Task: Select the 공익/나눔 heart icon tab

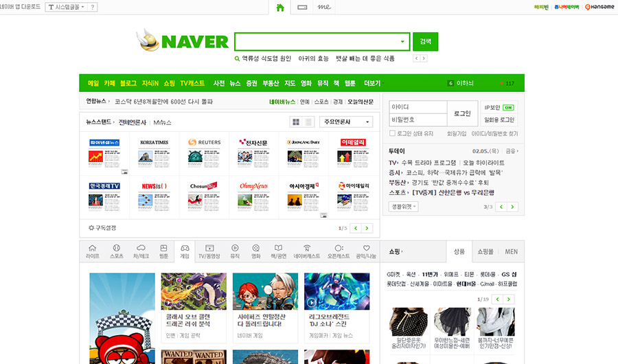Action: coord(366,251)
